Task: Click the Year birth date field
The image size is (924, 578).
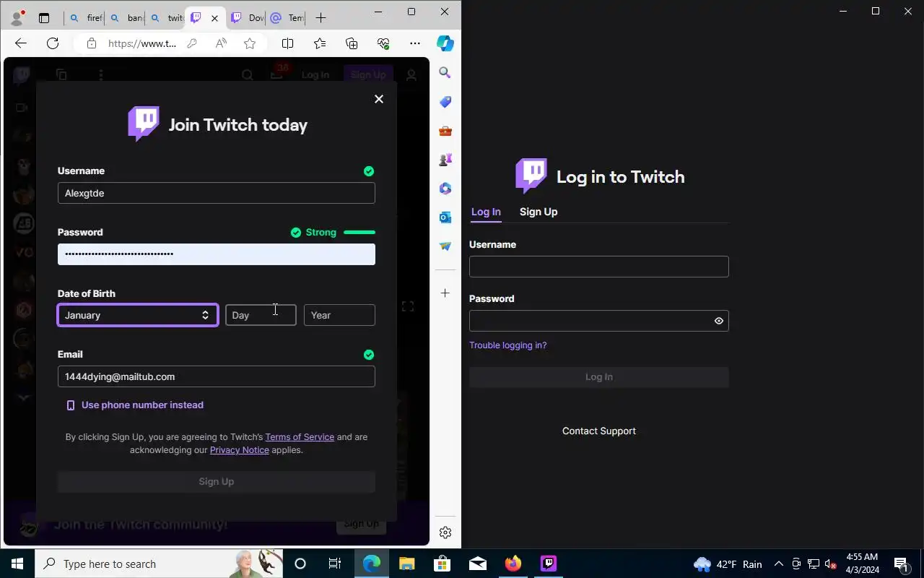Action: point(339,315)
